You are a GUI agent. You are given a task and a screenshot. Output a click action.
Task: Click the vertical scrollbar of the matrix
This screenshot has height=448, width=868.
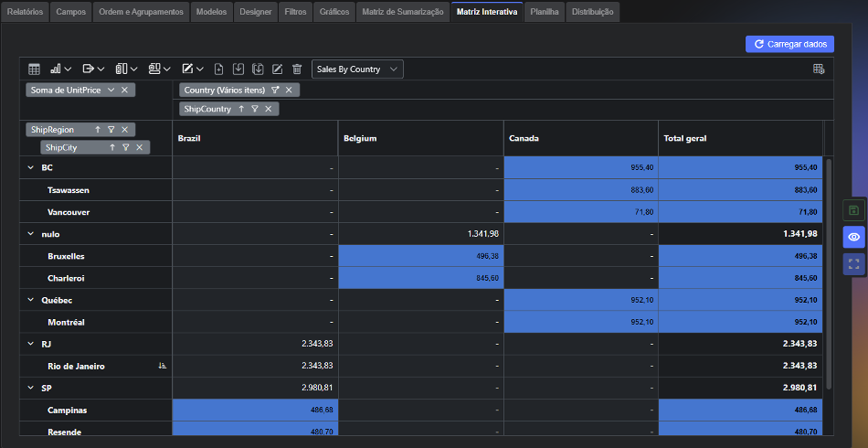829,274
